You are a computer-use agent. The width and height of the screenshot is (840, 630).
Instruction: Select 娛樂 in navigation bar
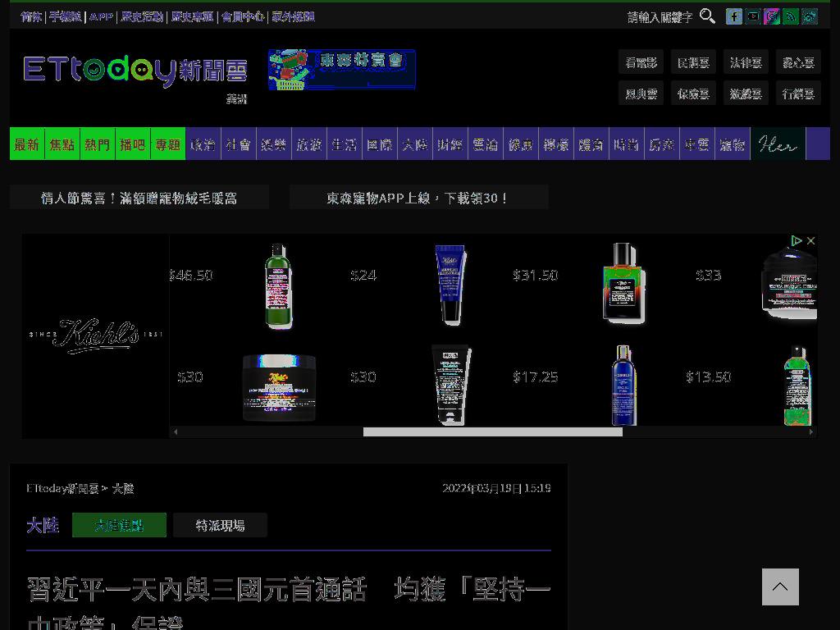coord(274,144)
